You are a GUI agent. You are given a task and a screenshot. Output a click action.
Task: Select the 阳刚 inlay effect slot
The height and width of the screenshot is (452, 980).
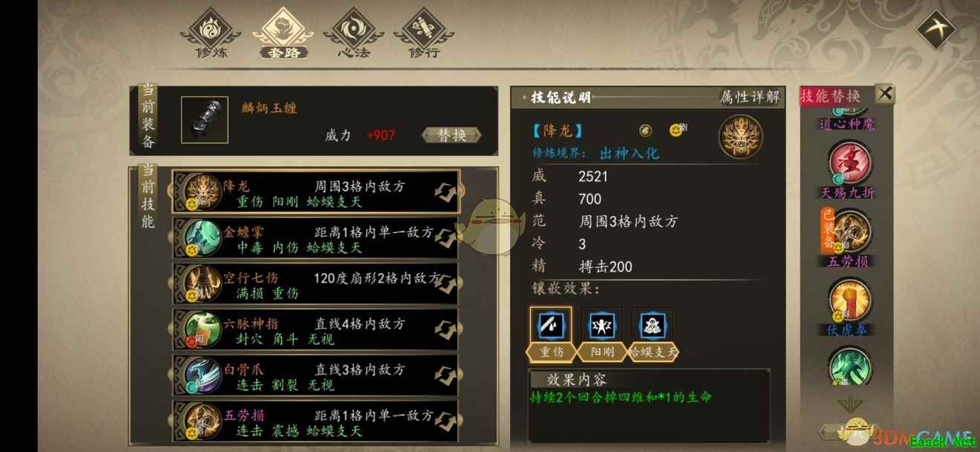601,325
